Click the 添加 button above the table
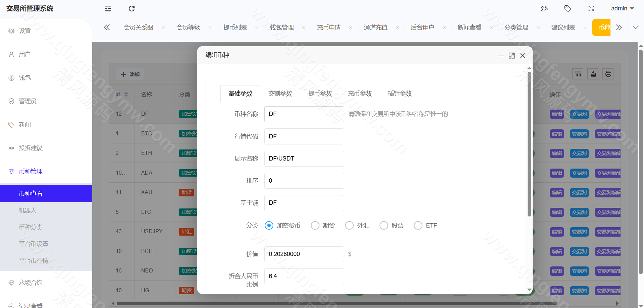The width and height of the screenshot is (644, 308). pos(130,74)
